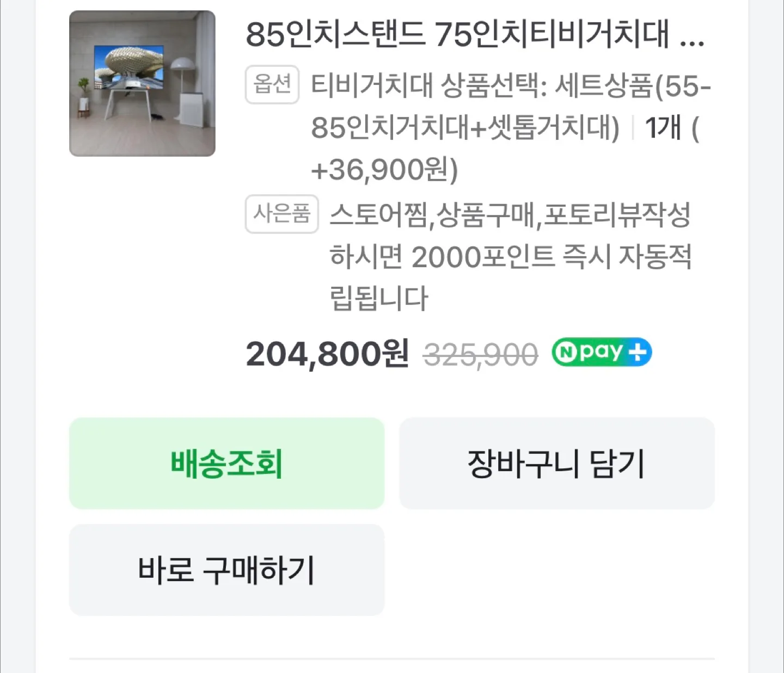This screenshot has width=784, height=673.
Task: Open the TV stand product thumbnail
Action: pyautogui.click(x=142, y=83)
